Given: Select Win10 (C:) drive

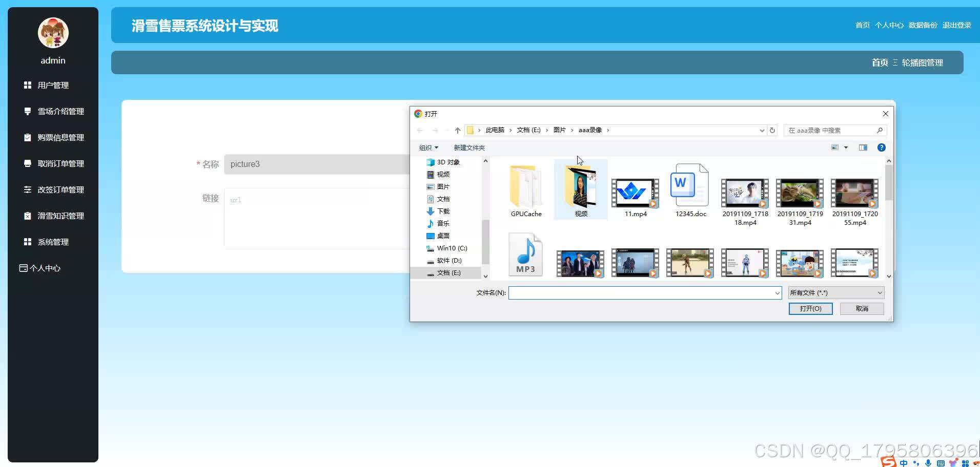Looking at the screenshot, I should [x=447, y=248].
